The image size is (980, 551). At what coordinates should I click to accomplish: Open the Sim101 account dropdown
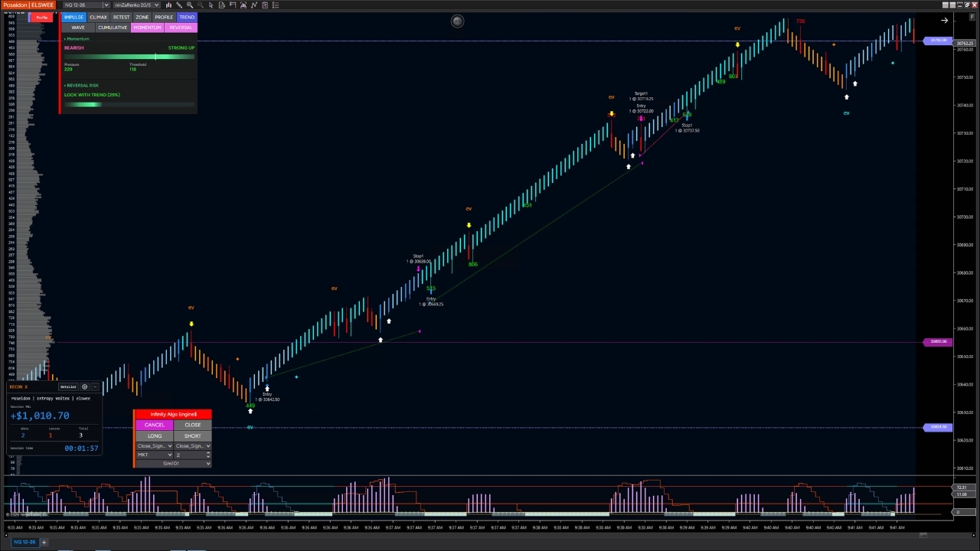pos(173,464)
